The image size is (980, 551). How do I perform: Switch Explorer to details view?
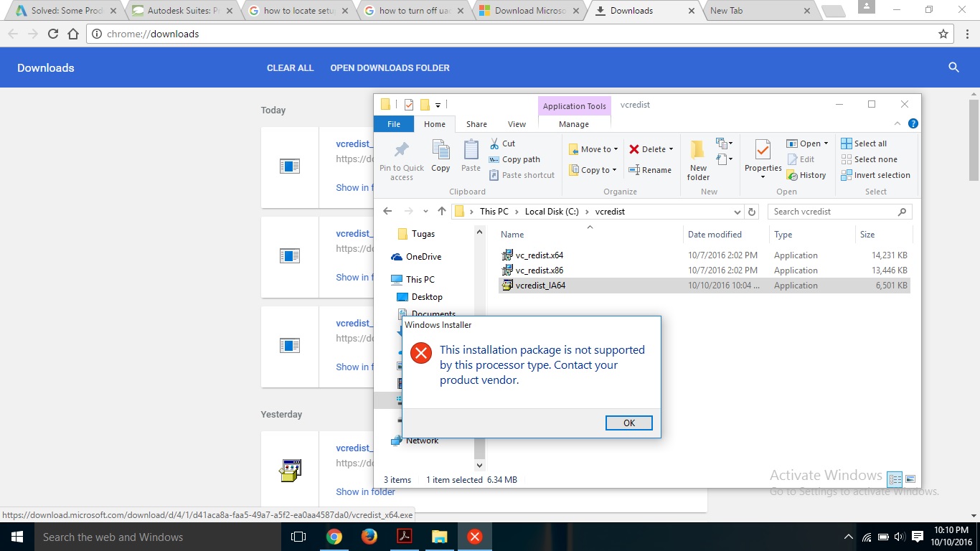click(895, 479)
